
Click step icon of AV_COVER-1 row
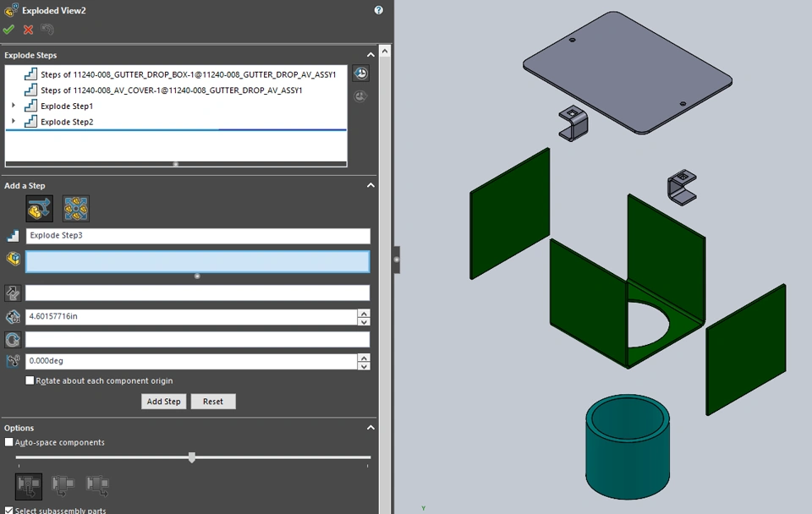(31, 90)
